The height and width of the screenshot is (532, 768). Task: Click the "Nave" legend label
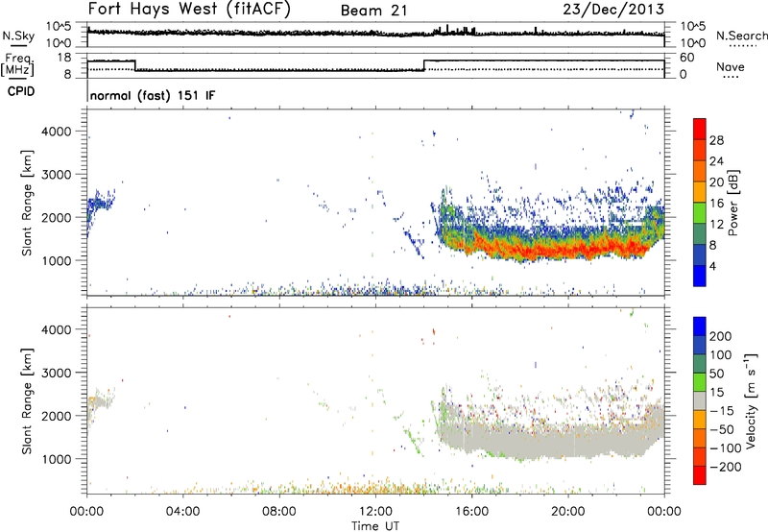coord(731,66)
